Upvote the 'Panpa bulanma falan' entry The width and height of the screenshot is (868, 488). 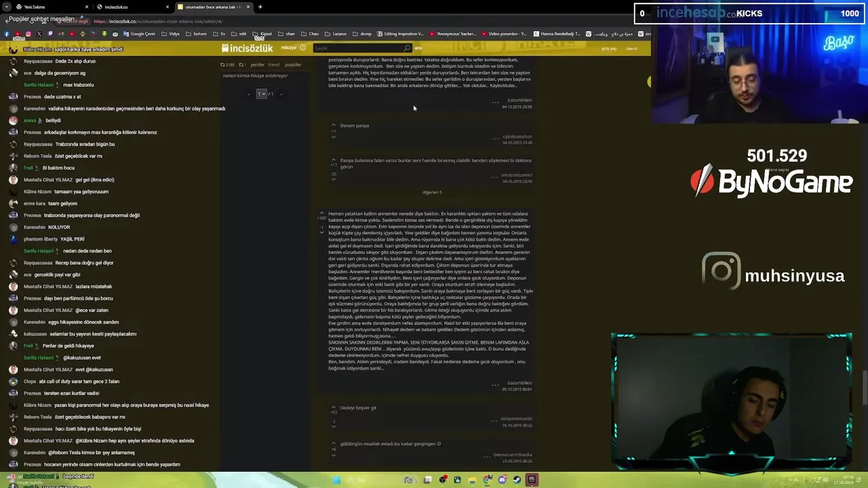coord(333,160)
